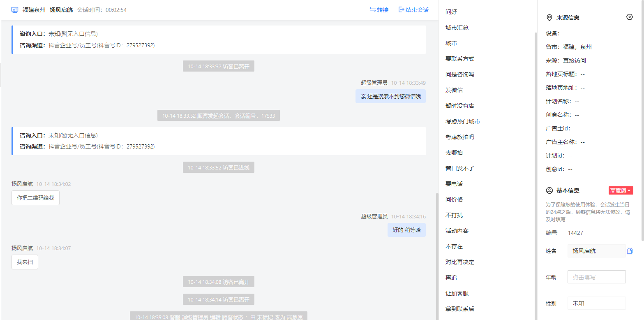Click the notice 10-14 18:34:14 访客已离开
644x320 pixels.
point(219,299)
